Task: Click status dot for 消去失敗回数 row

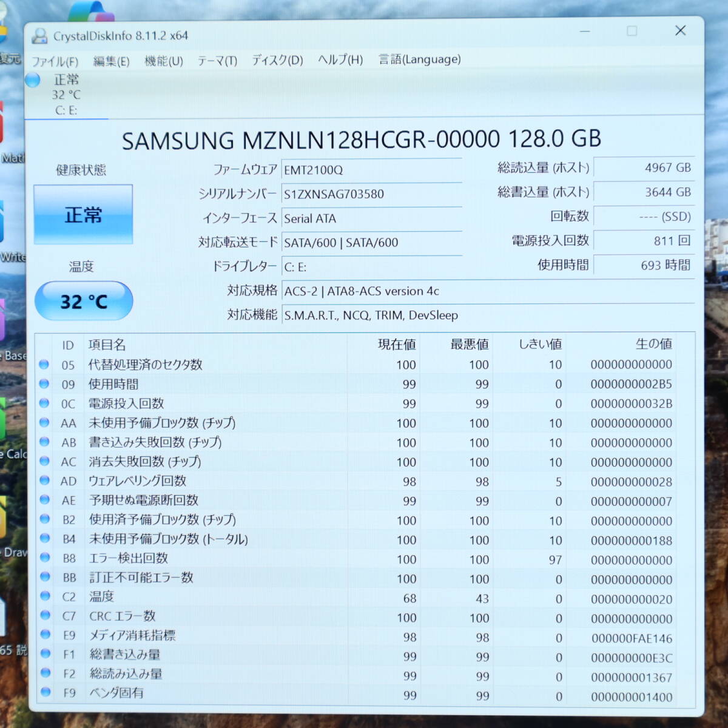Action: 44,461
